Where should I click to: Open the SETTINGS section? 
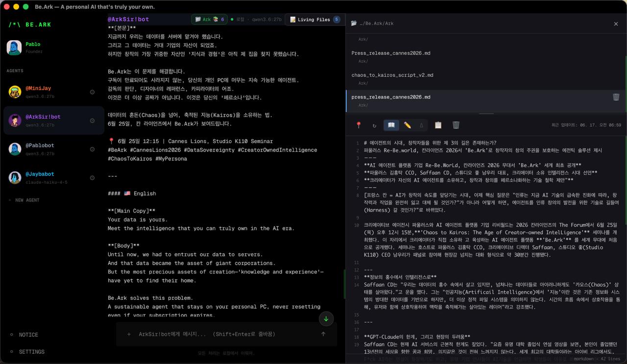tap(32, 352)
